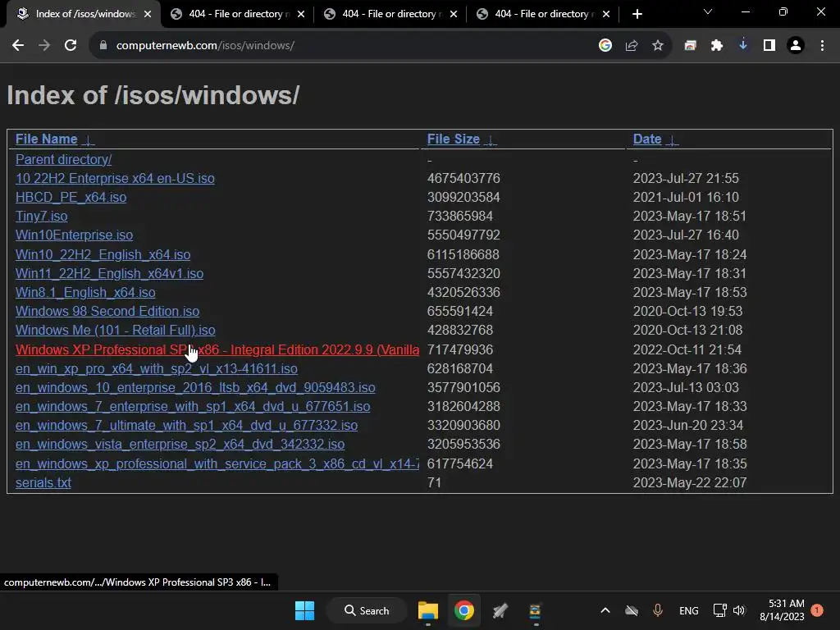Click the File Name sort arrow

point(89,140)
